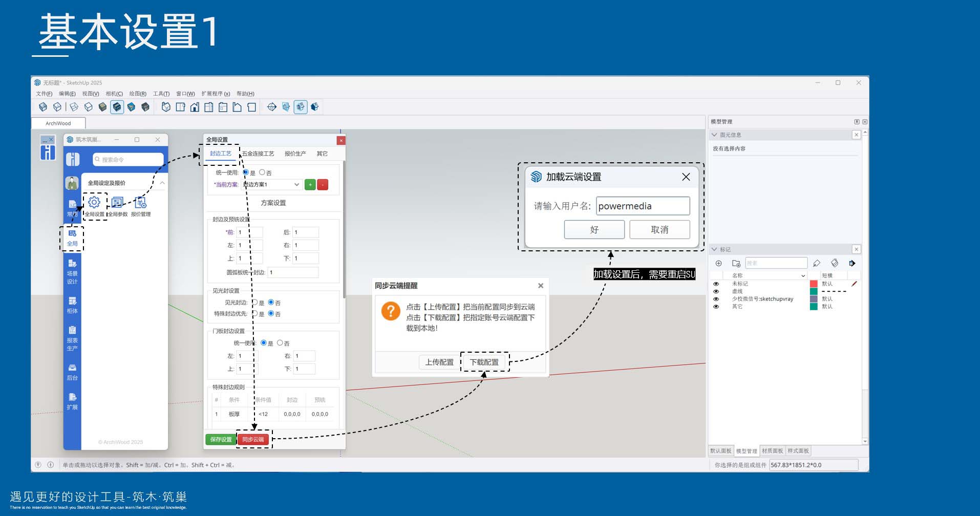Open 全局设置 gear icon
The height and width of the screenshot is (516, 980).
94,203
